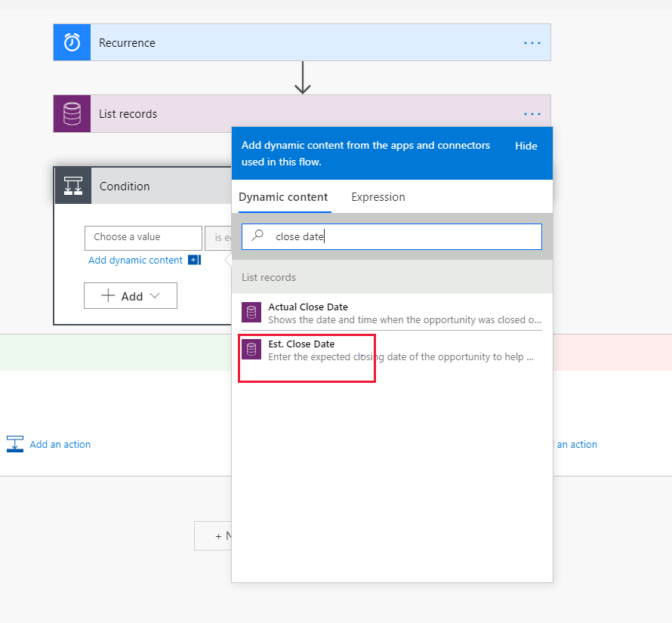
Task: Open the List records ellipsis menu
Action: click(x=532, y=114)
